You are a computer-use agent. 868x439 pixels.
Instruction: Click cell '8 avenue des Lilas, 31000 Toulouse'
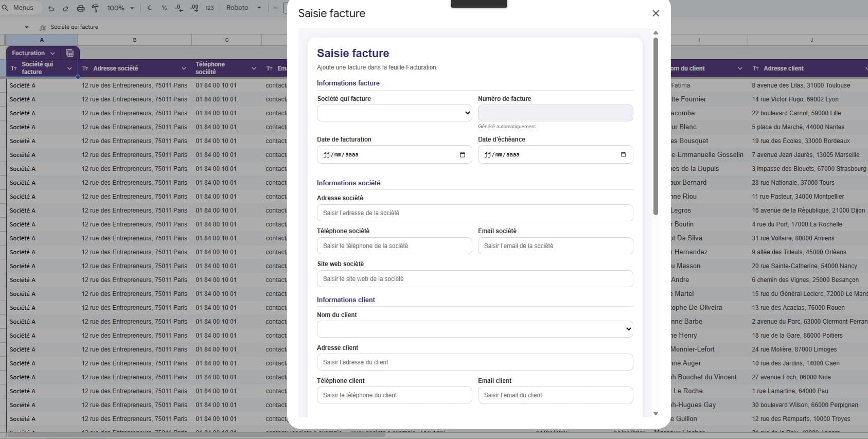(808, 85)
